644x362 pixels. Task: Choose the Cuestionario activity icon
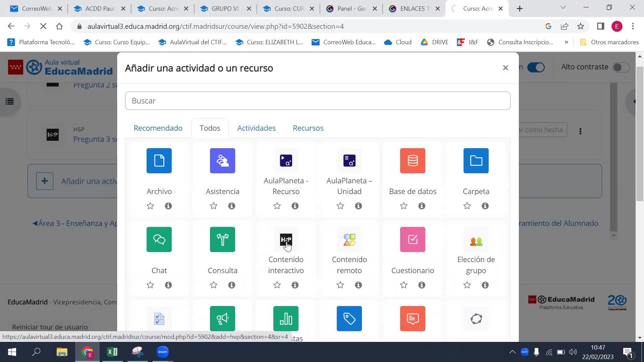413,239
